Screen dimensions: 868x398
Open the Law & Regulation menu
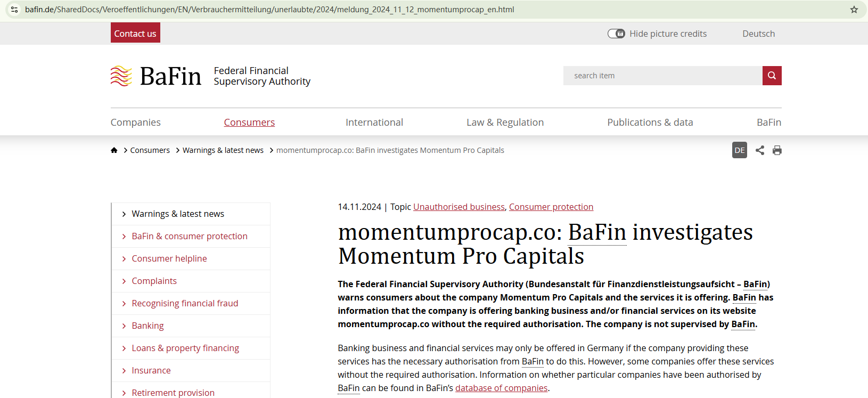click(505, 123)
